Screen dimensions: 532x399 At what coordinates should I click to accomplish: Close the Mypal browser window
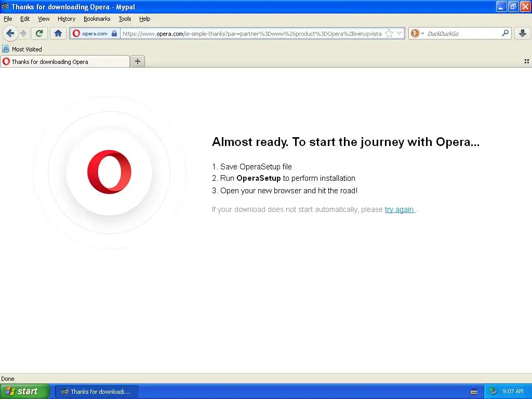tap(525, 6)
